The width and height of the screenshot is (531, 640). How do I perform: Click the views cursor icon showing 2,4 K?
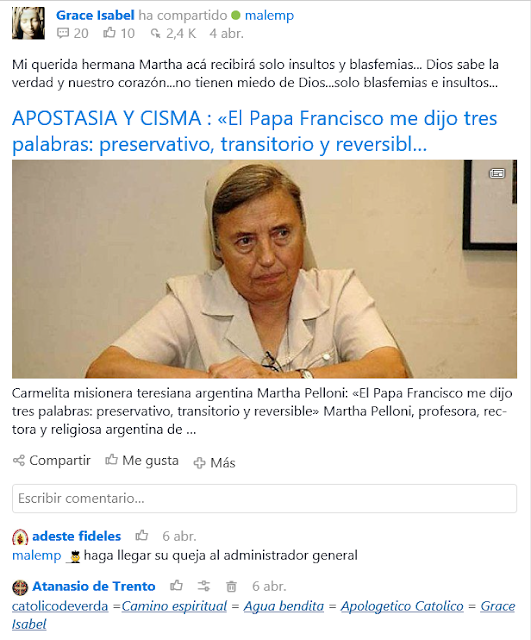click(x=156, y=33)
